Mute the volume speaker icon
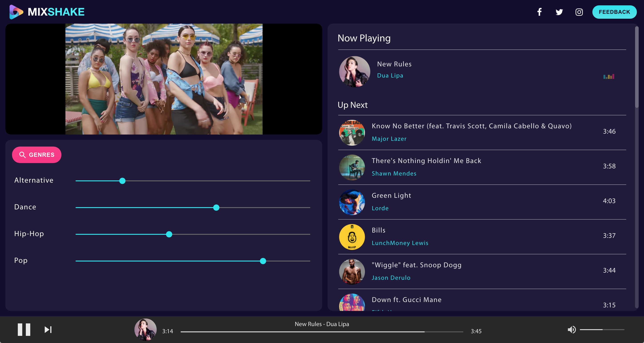644x343 pixels. coord(571,329)
